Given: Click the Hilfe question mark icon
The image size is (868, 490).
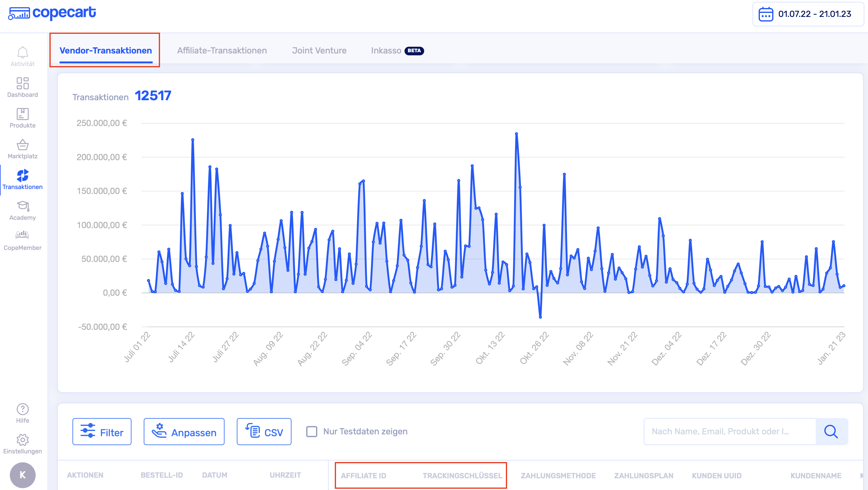Looking at the screenshot, I should pos(22,409).
